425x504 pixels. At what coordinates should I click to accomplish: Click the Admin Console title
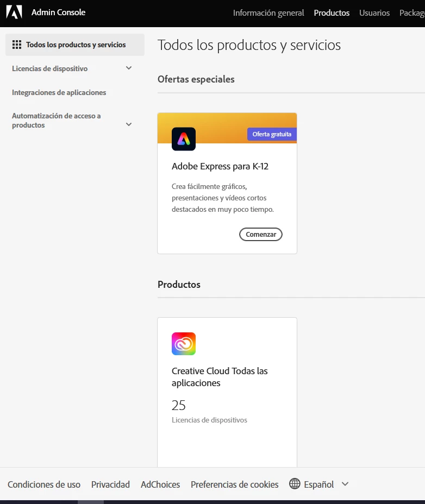pyautogui.click(x=58, y=12)
